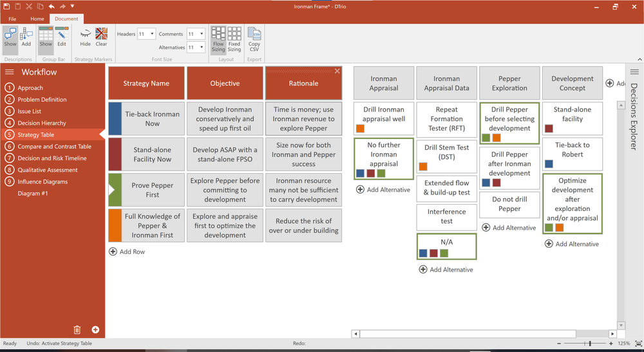644x352 pixels.
Task: Click the Undo arrow icon
Action: tap(52, 6)
